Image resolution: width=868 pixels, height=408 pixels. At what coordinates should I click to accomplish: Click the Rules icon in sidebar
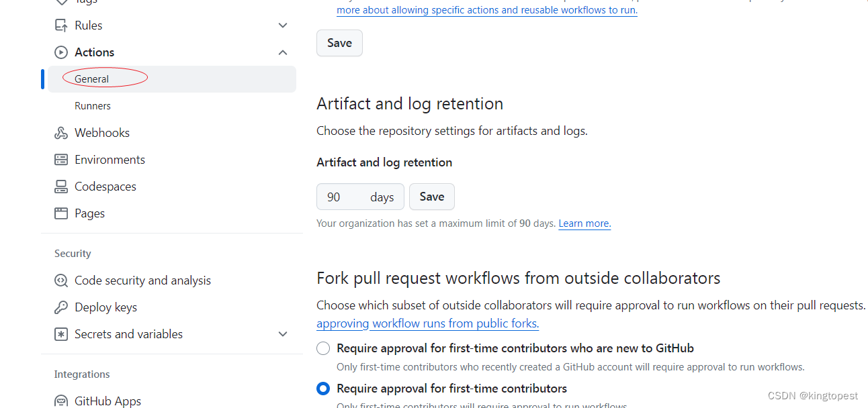(61, 25)
